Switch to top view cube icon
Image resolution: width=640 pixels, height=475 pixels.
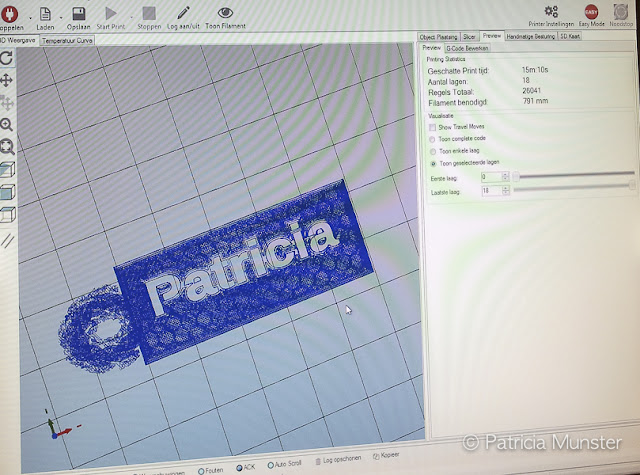click(x=8, y=214)
